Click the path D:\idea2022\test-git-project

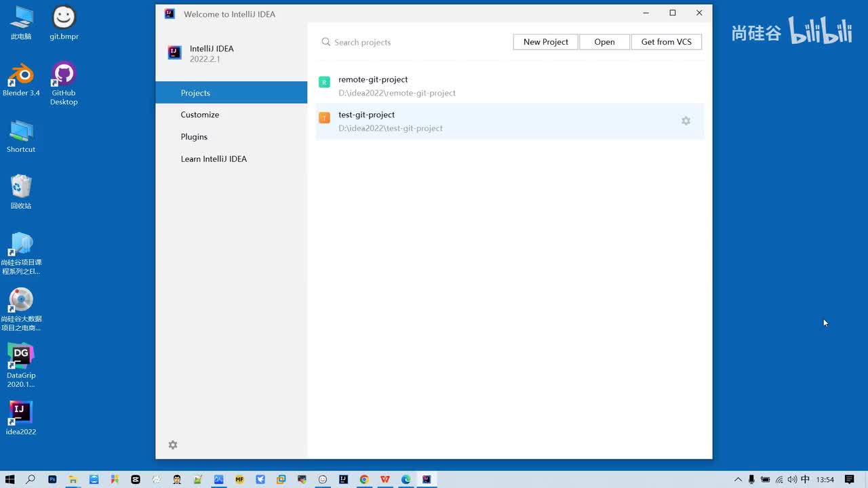pyautogui.click(x=391, y=128)
